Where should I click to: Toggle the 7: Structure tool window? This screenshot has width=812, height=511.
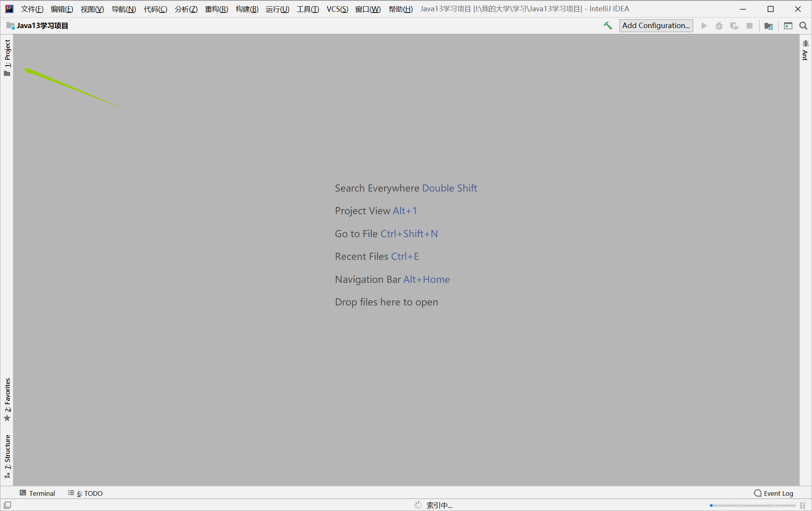click(7, 456)
